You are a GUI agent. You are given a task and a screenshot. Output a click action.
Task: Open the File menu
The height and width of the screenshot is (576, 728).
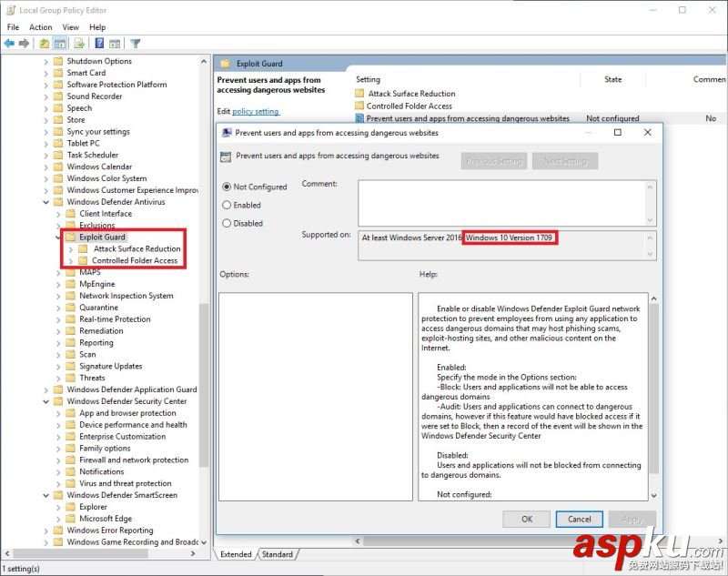13,27
